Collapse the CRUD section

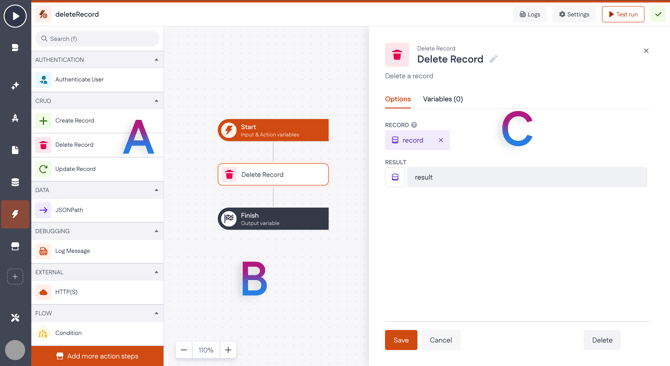pos(156,101)
